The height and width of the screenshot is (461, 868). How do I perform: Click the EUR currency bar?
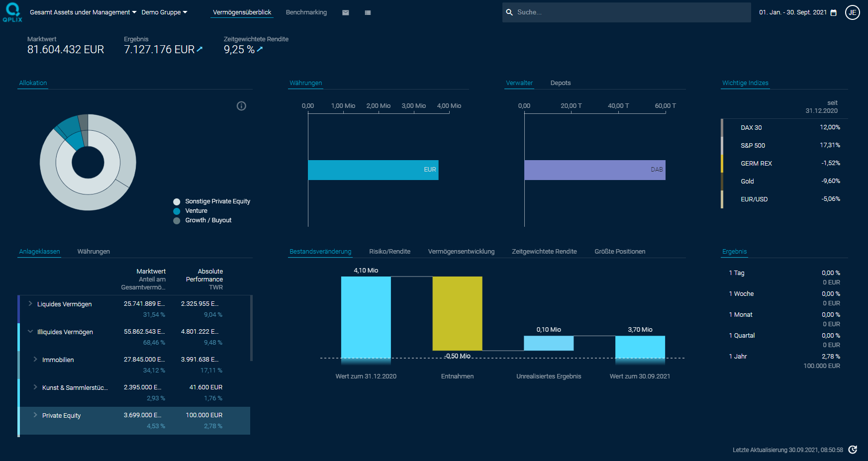click(373, 170)
